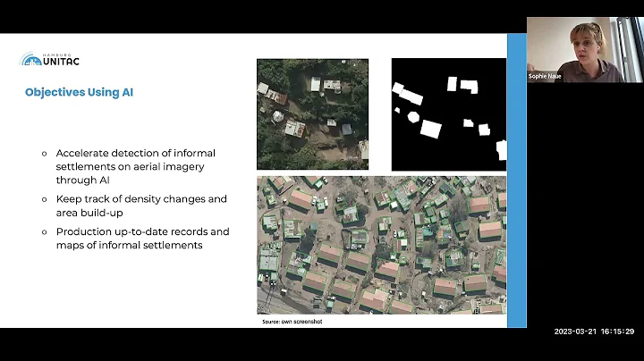Image resolution: width=644 pixels, height=361 pixels.
Task: Open the black-and-white building mask image
Action: (449, 114)
